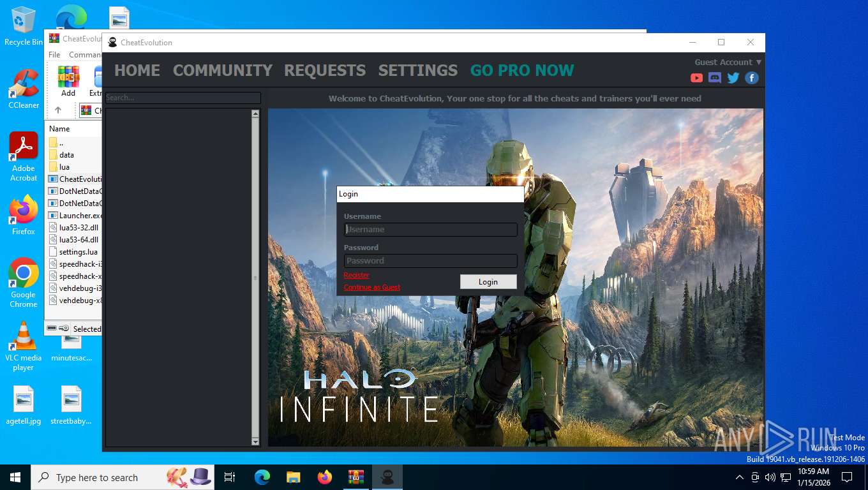Open the COMMUNITY tab

[223, 70]
